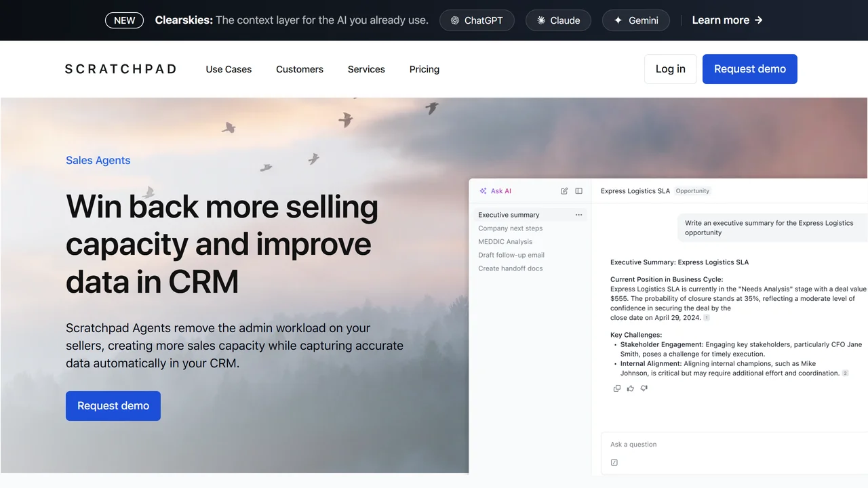Select Executive summary in the sidebar
The image size is (868, 488).
point(531,215)
